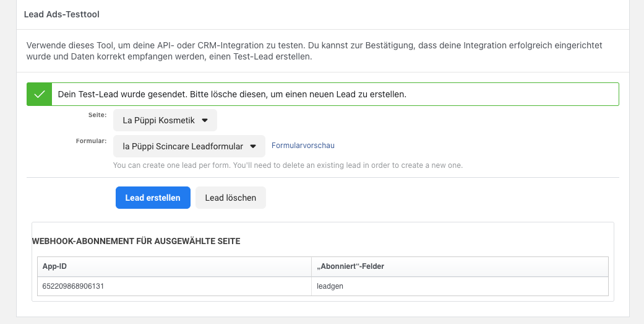
Task: Expand the la Püppi Scincare Leadformular dropdown
Action: coord(189,146)
